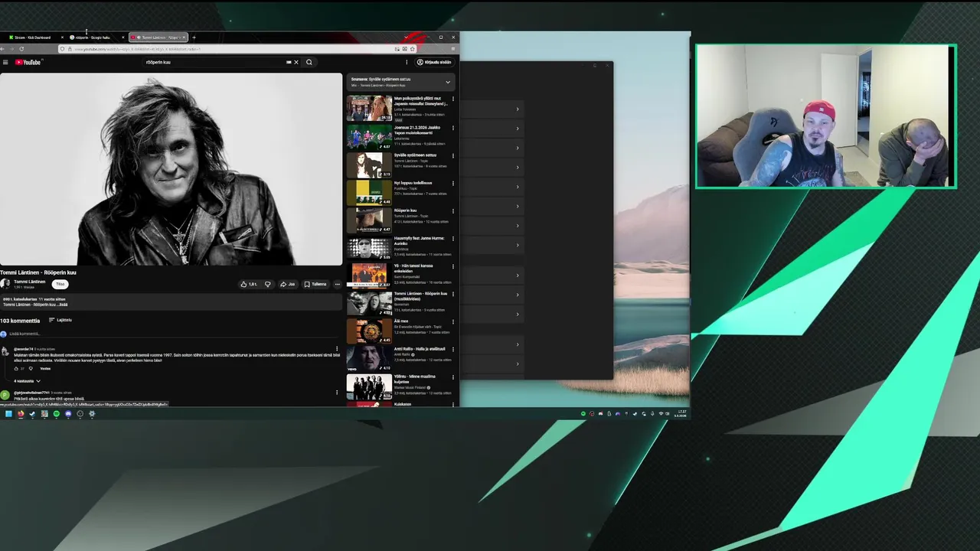Like the first comment by @ecordar74
Screen dimensions: 980x551
[16, 368]
